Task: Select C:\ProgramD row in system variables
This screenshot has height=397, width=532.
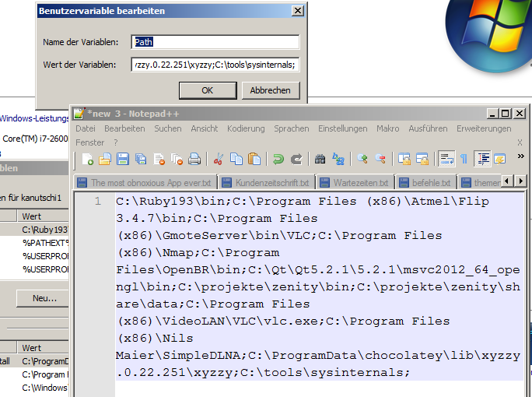Action: tap(34, 361)
